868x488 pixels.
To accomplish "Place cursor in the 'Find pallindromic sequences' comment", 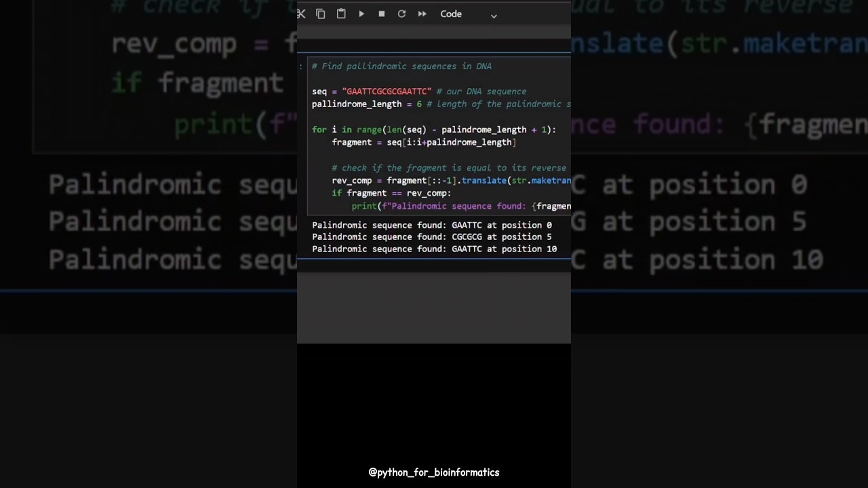I will pyautogui.click(x=406, y=66).
